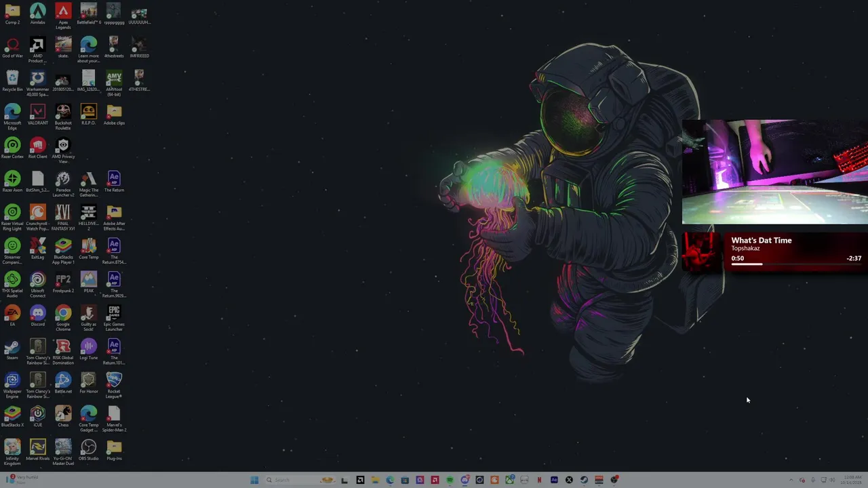Seek within the What's Dat Time progress bar

796,264
